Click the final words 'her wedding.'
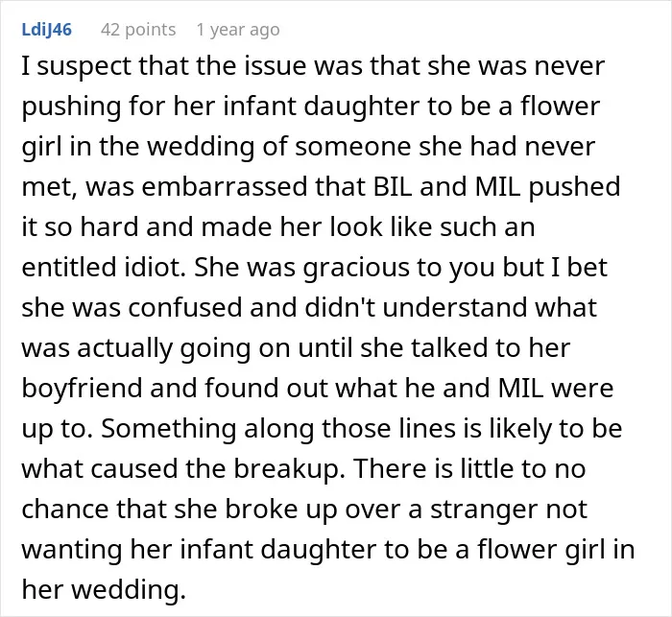The height and width of the screenshot is (617, 672). pyautogui.click(x=104, y=589)
